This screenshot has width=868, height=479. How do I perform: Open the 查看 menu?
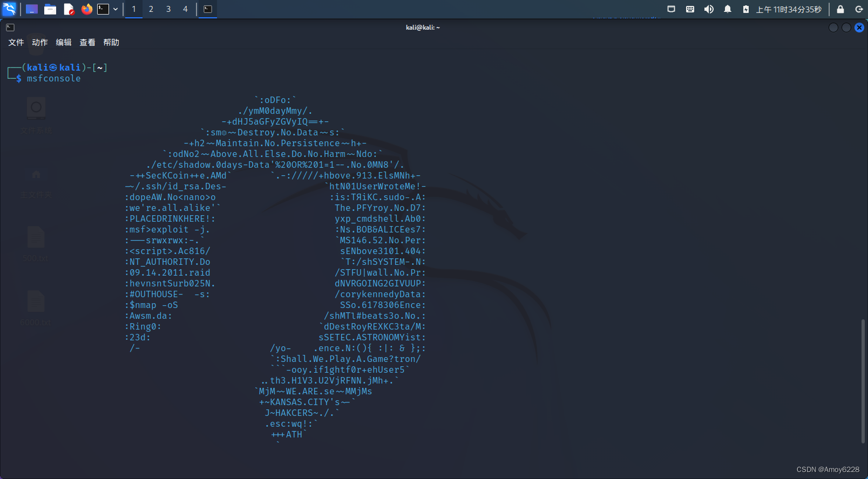(x=87, y=42)
